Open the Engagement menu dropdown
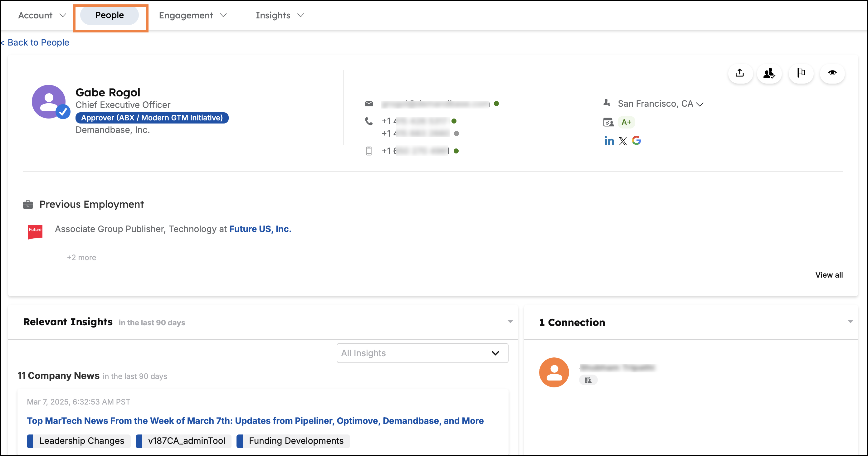This screenshot has width=868, height=456. point(193,16)
